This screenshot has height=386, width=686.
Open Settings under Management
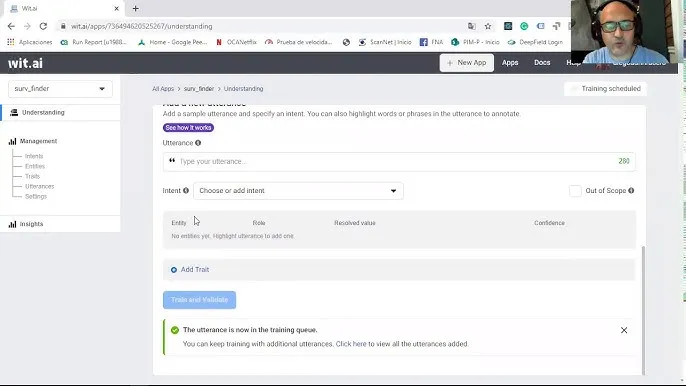pos(35,197)
